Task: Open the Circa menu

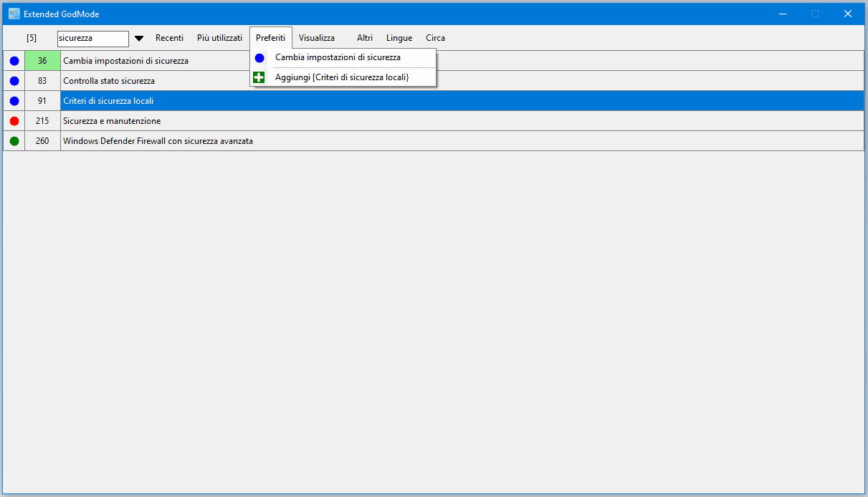Action: [x=435, y=38]
